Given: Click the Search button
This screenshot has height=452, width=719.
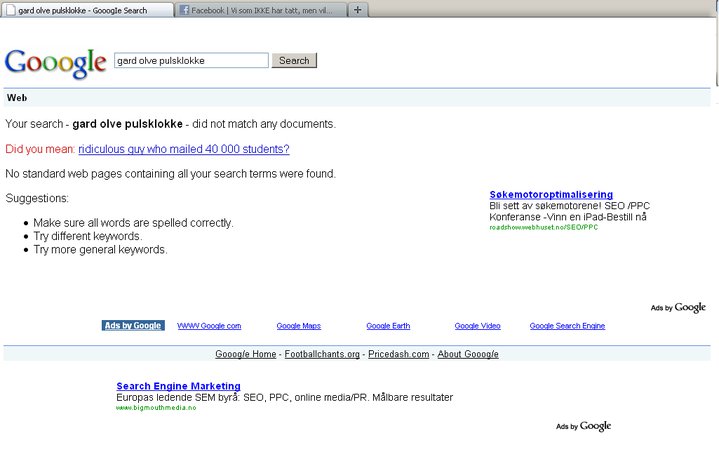Looking at the screenshot, I should pos(294,61).
